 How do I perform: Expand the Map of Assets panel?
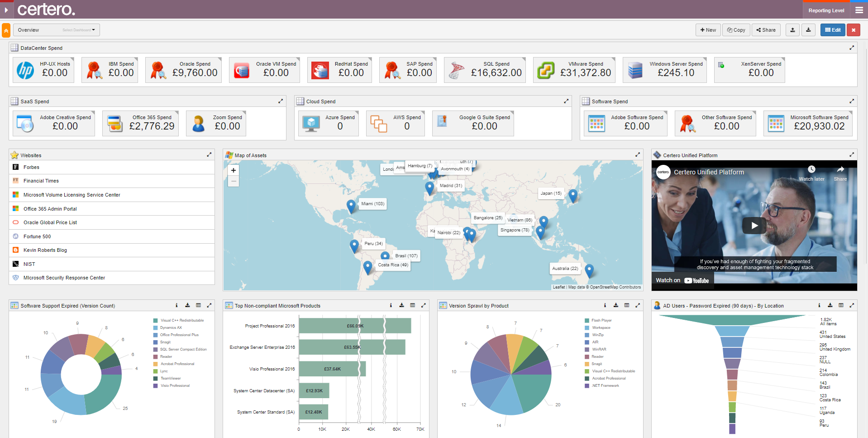coord(637,155)
